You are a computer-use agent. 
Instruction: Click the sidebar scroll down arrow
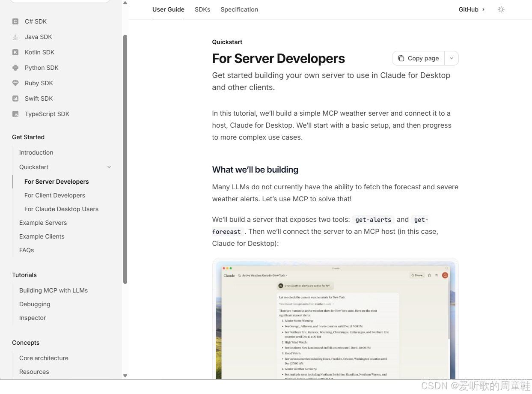coord(125,376)
